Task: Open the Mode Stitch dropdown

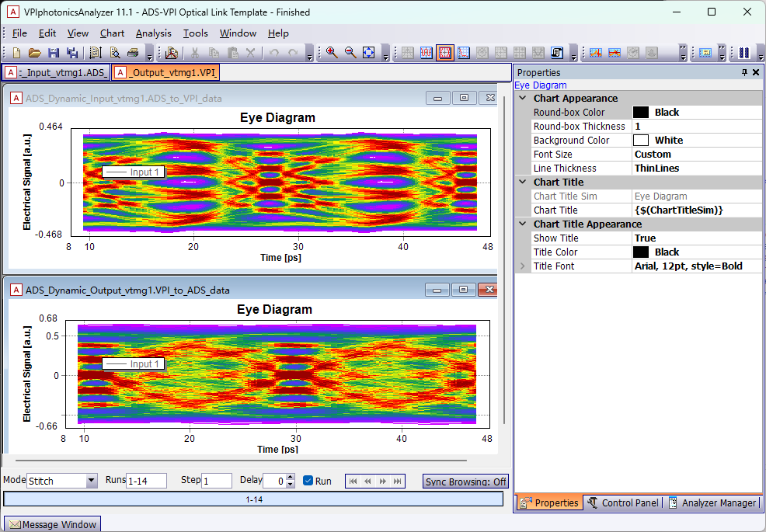Action: tap(92, 481)
